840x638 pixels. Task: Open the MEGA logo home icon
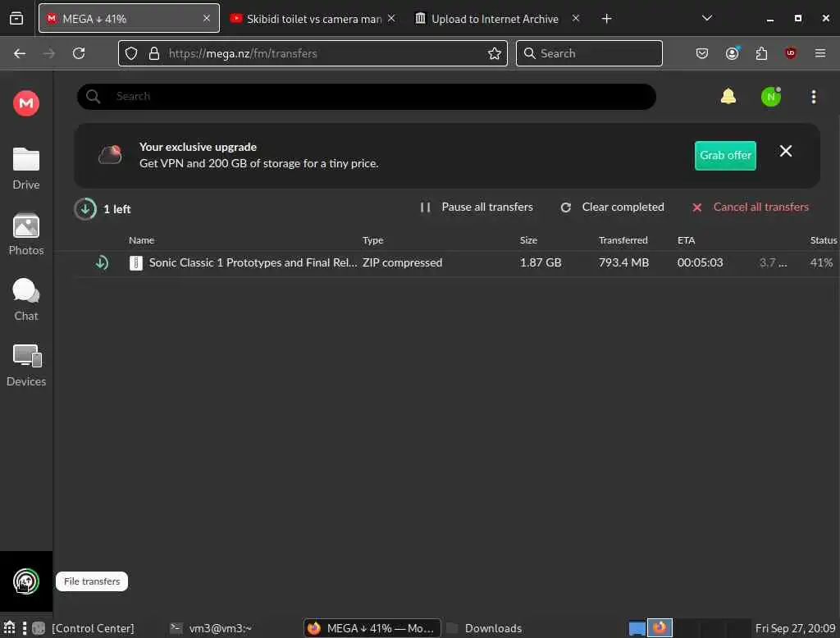25,103
